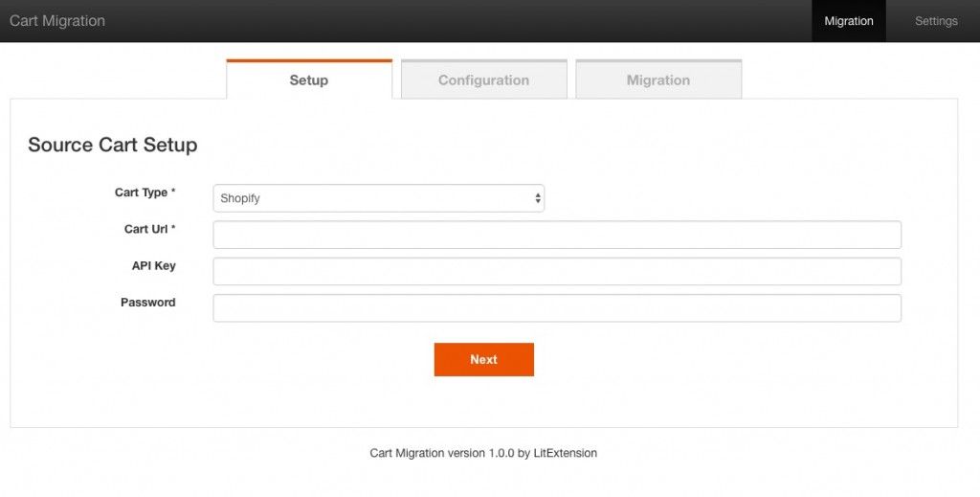Focus the API Key text field
This screenshot has height=497, width=980.
pos(557,271)
